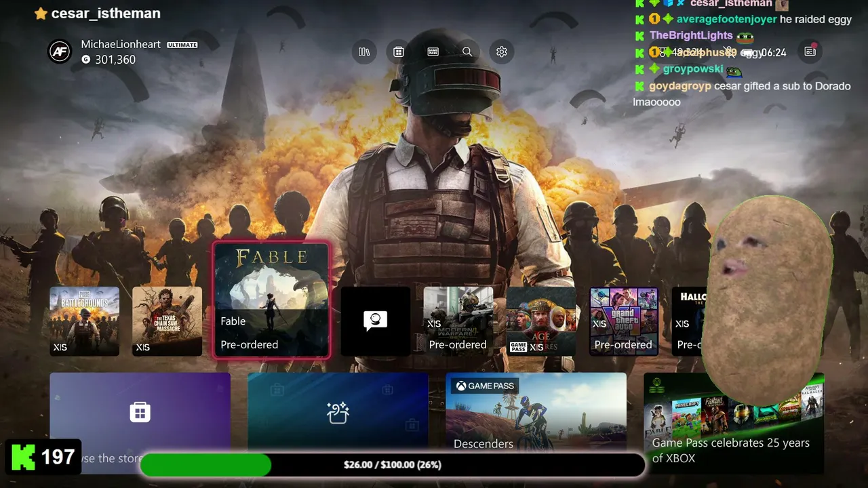Open the Grand Theft Auto pre-ordered tile

[624, 321]
